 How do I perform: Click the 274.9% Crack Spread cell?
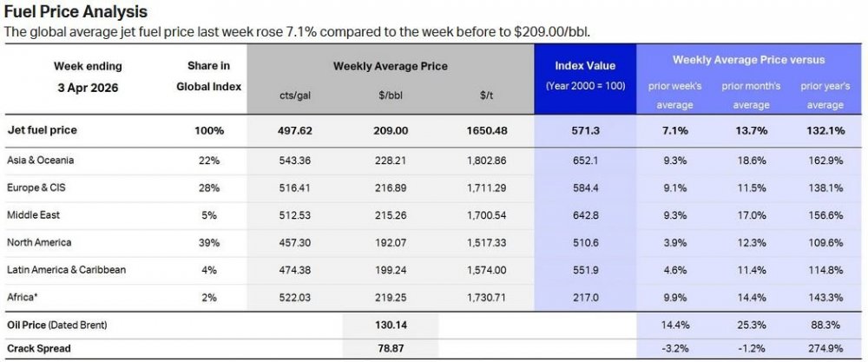point(824,348)
